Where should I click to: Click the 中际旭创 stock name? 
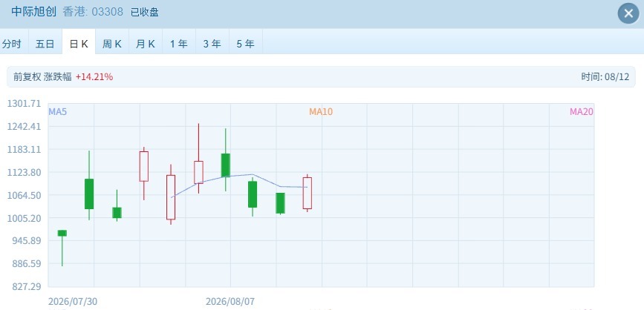coord(35,12)
